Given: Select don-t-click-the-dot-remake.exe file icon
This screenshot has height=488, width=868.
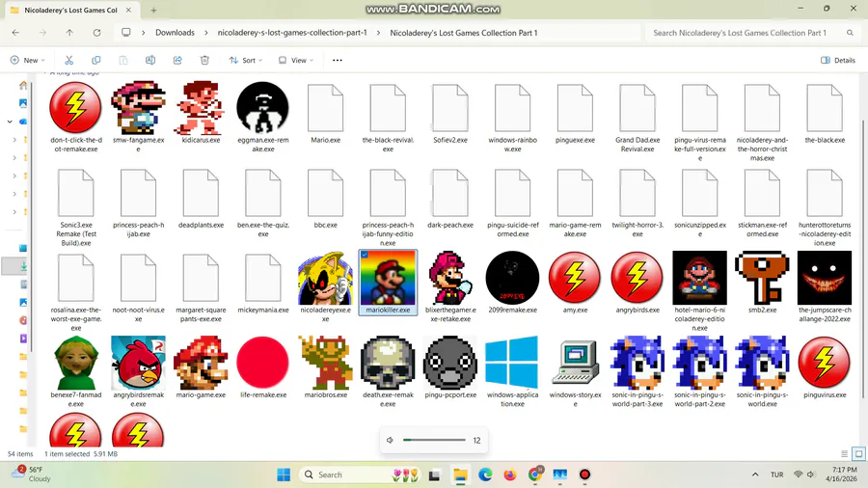Looking at the screenshot, I should 76,108.
